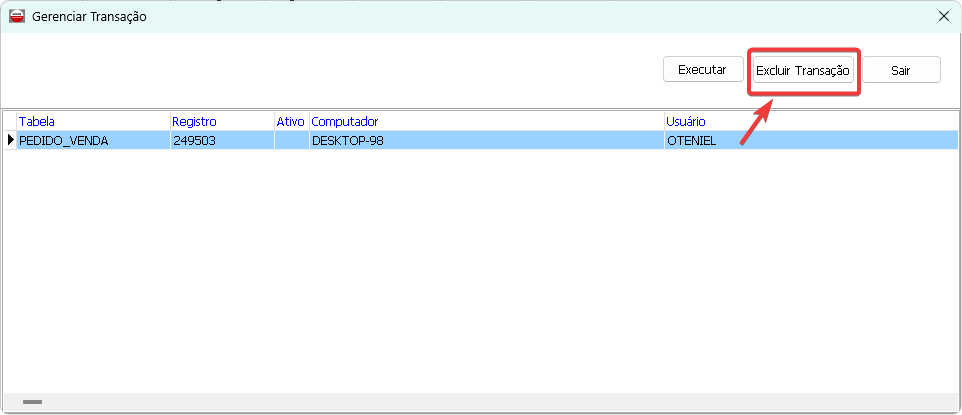This screenshot has width=962, height=415.
Task: Click the horizontal scrollbar thumb
Action: [32, 402]
